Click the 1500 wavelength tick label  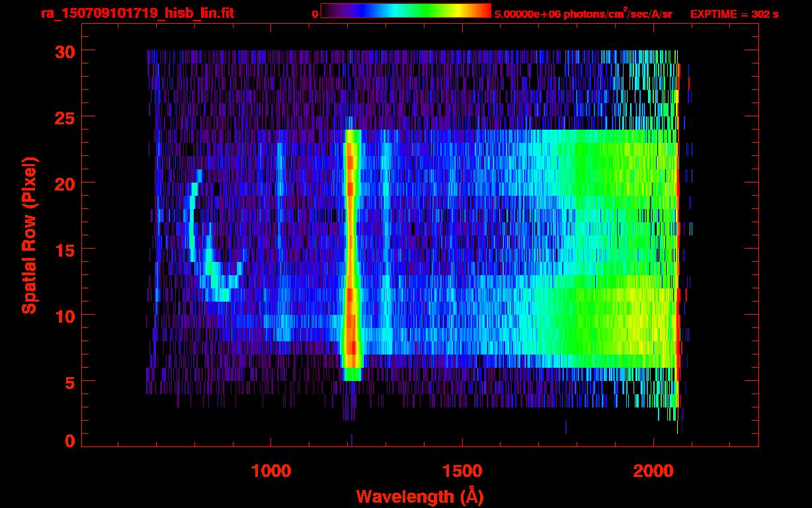click(x=462, y=471)
